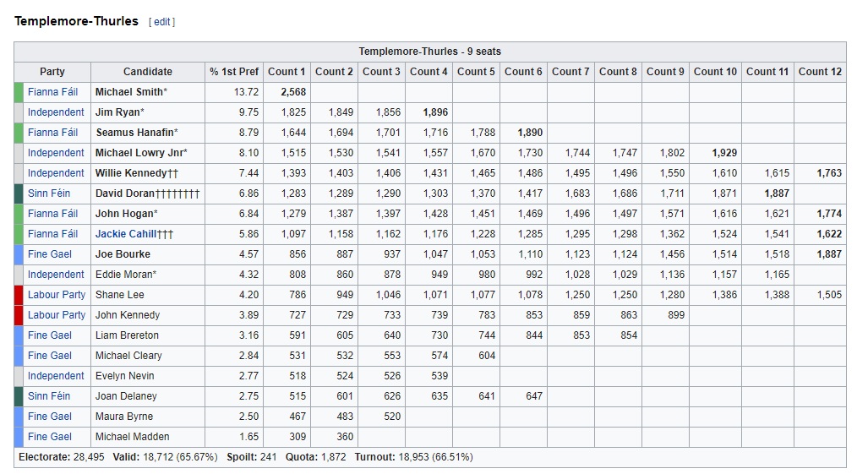The height and width of the screenshot is (474, 868).
Task: Open Sinn Féin link in David Doran row
Action: 49,193
